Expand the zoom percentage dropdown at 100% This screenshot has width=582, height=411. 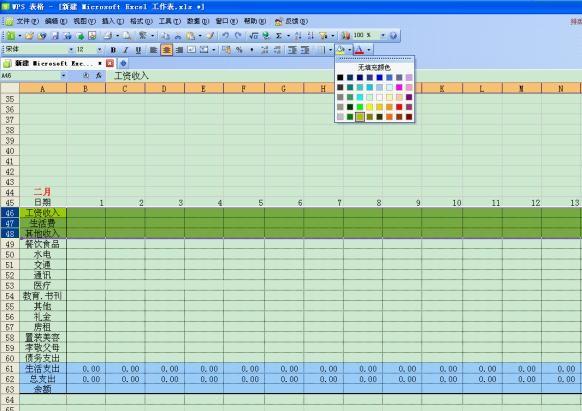coord(383,36)
